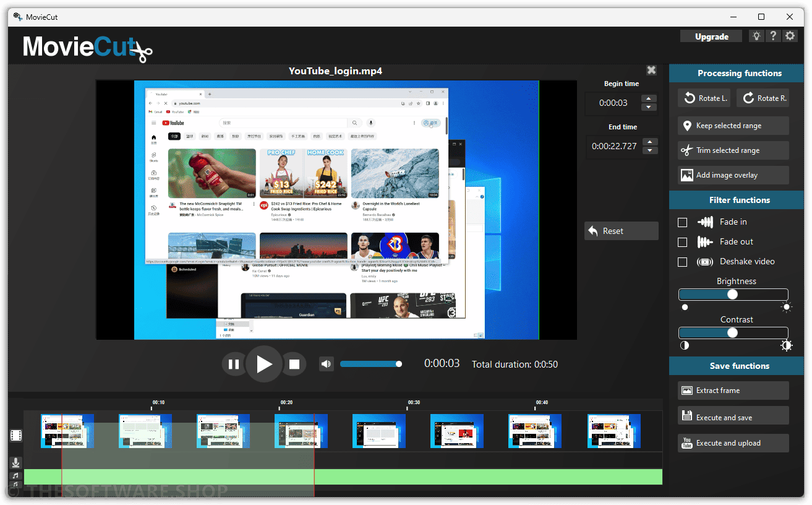This screenshot has width=812, height=505.
Task: Click the high contrast sun icon
Action: [x=786, y=345]
